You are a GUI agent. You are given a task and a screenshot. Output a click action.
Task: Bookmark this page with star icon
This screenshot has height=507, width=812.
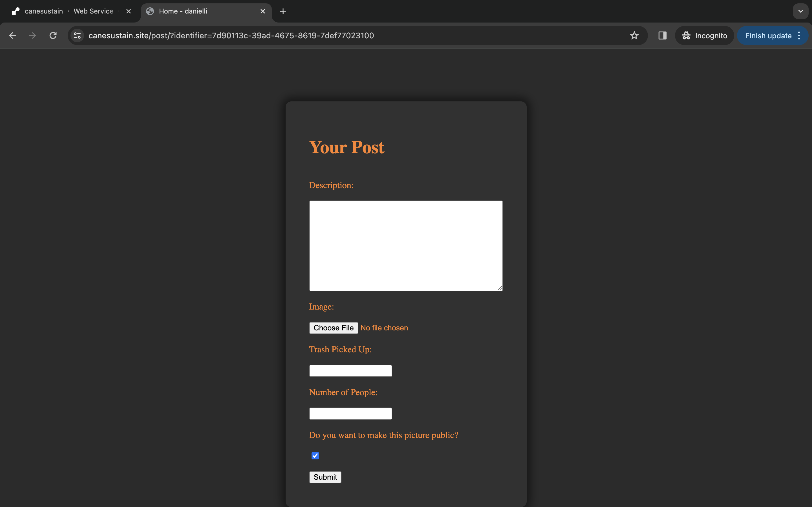click(x=634, y=35)
